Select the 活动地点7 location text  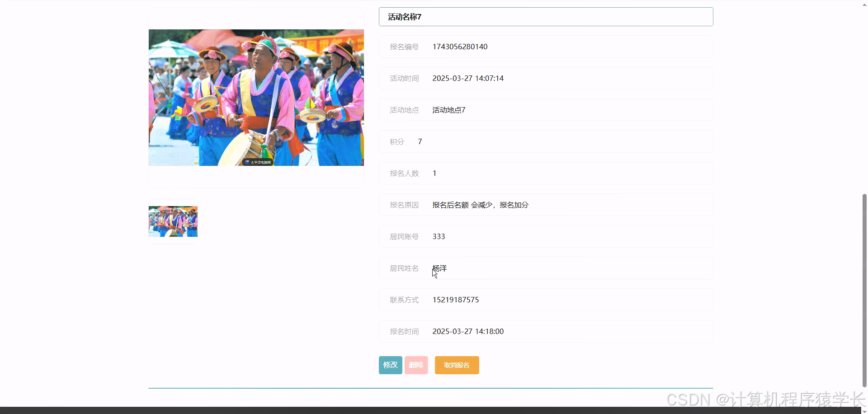pos(448,110)
